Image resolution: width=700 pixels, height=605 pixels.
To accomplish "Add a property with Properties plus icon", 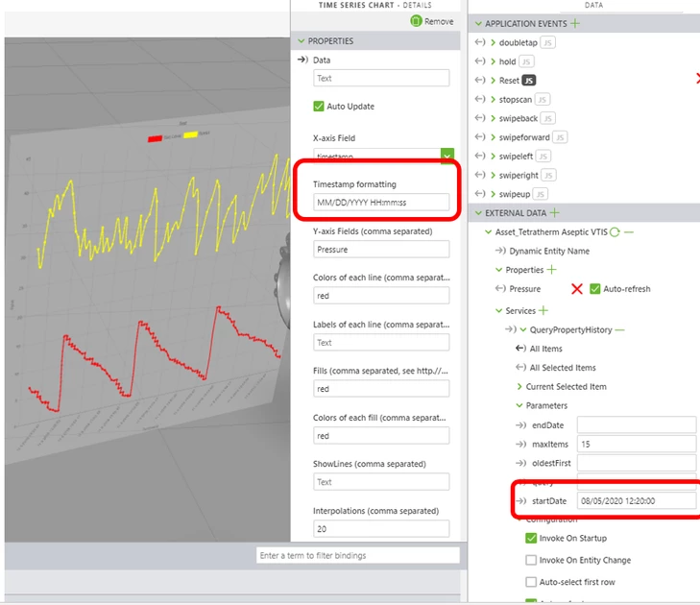I will tap(552, 269).
